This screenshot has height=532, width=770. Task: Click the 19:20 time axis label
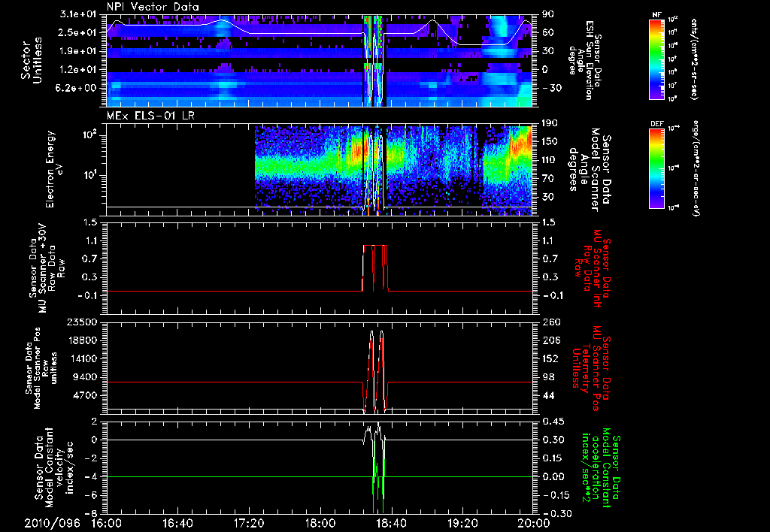462,523
